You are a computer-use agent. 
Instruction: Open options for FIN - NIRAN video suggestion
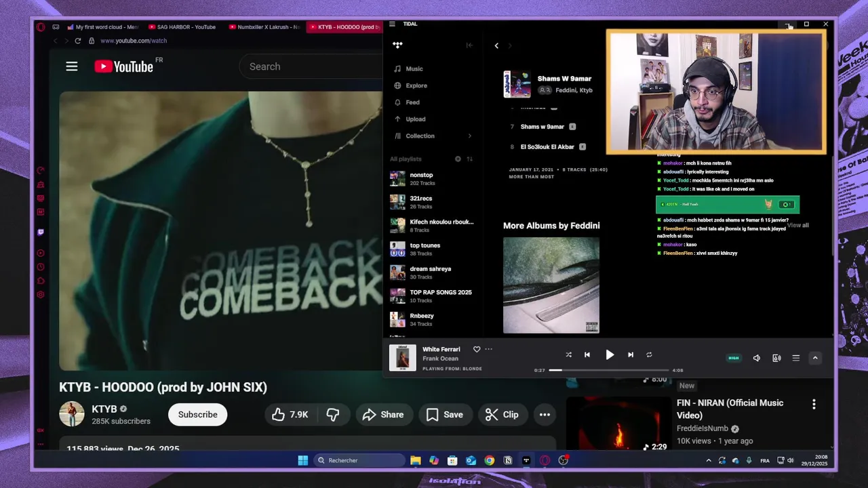[814, 404]
